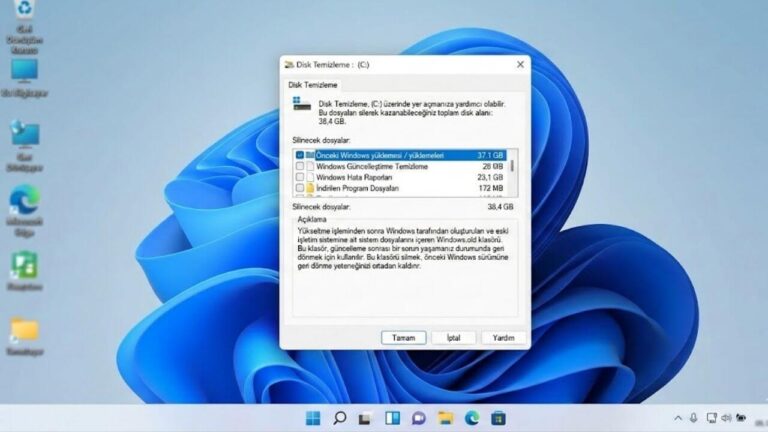This screenshot has width=768, height=432.
Task: Open Chat on the taskbar
Action: (x=419, y=418)
